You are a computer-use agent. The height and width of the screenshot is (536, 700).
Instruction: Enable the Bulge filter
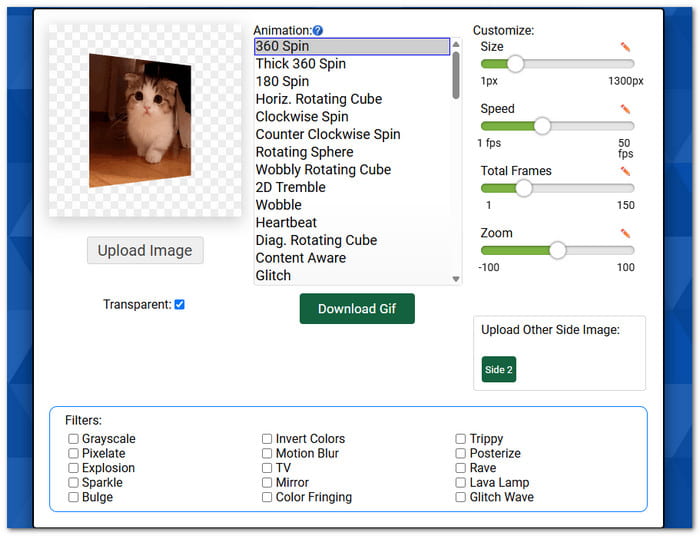click(73, 497)
